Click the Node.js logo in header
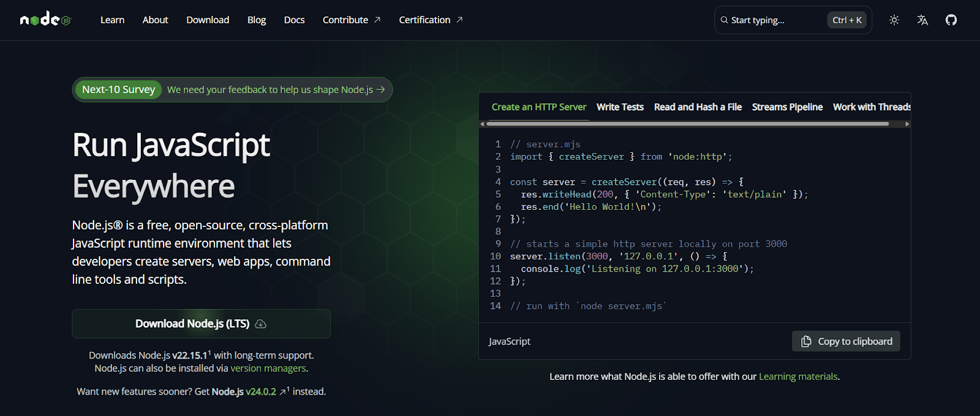Viewport: 980px width, 416px height. pyautogui.click(x=45, y=20)
